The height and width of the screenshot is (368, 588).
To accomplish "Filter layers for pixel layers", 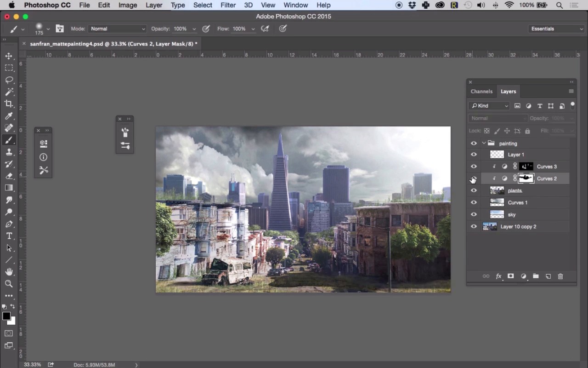I will pyautogui.click(x=517, y=106).
